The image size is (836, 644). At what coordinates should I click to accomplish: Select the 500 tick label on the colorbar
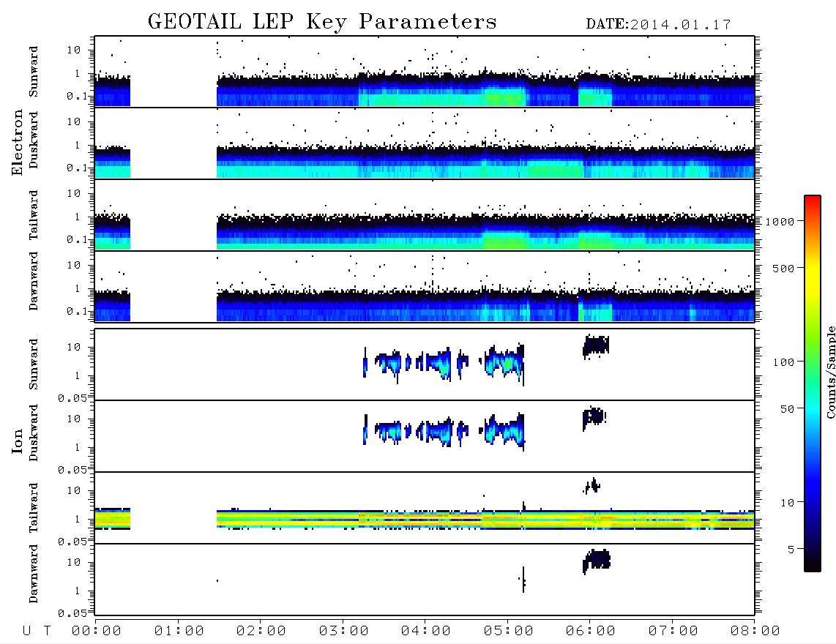783,268
